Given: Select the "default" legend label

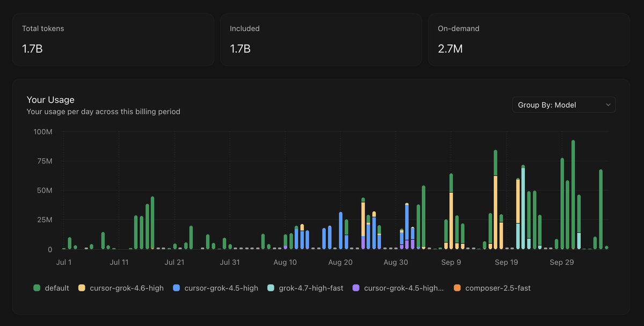Looking at the screenshot, I should pos(57,288).
